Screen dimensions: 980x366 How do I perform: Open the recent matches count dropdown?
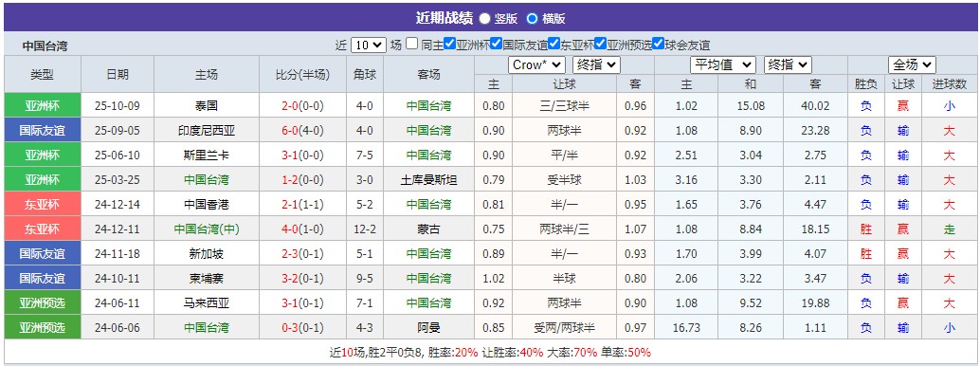point(368,46)
